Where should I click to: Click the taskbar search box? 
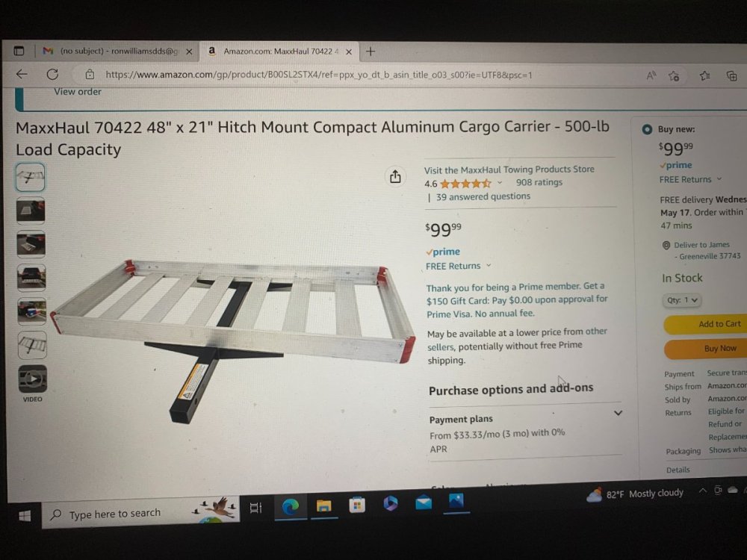[140, 512]
